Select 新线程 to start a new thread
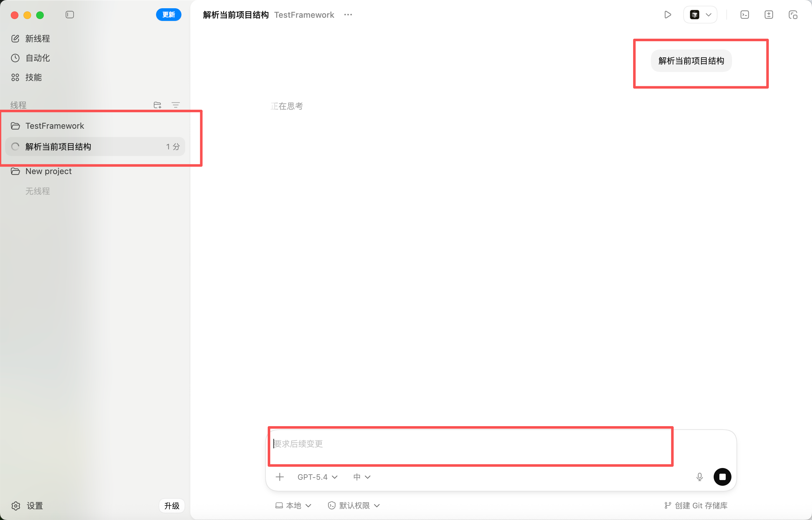 (x=37, y=38)
